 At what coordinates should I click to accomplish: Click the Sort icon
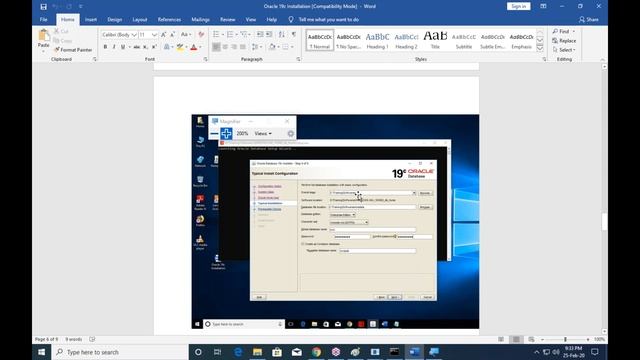pyautogui.click(x=282, y=35)
